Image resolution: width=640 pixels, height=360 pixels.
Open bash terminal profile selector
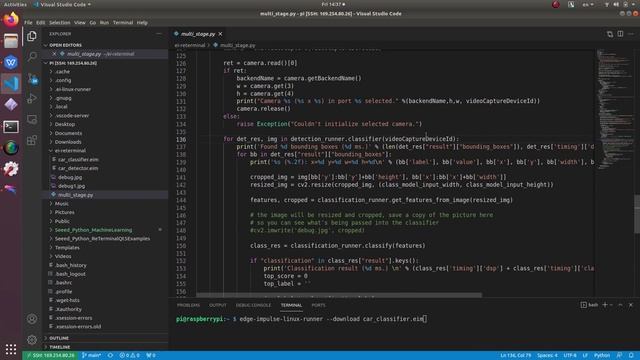[589, 305]
